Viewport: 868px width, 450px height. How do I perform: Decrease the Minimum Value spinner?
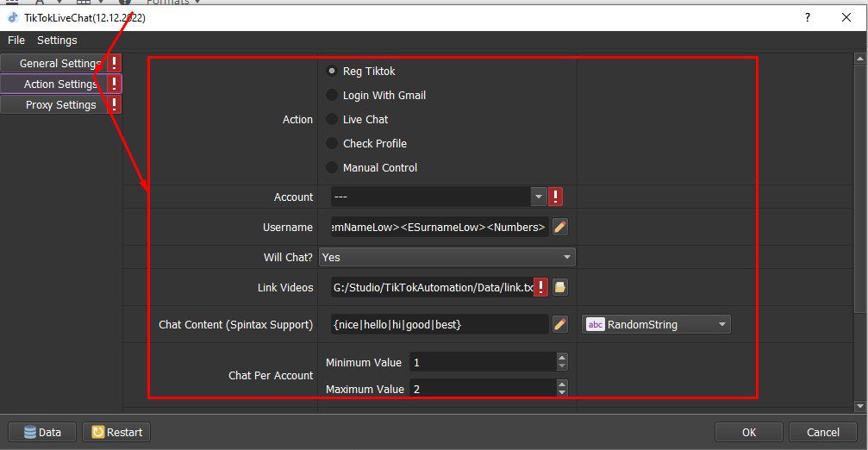pyautogui.click(x=562, y=366)
